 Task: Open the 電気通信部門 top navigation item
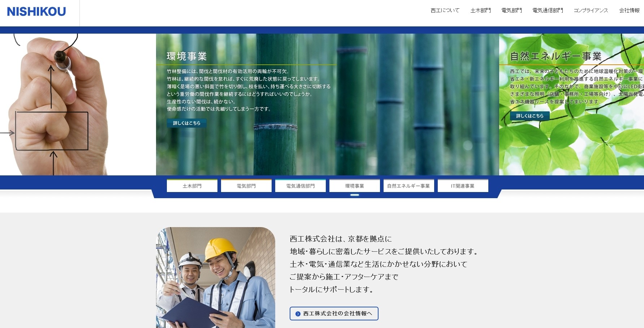[548, 10]
